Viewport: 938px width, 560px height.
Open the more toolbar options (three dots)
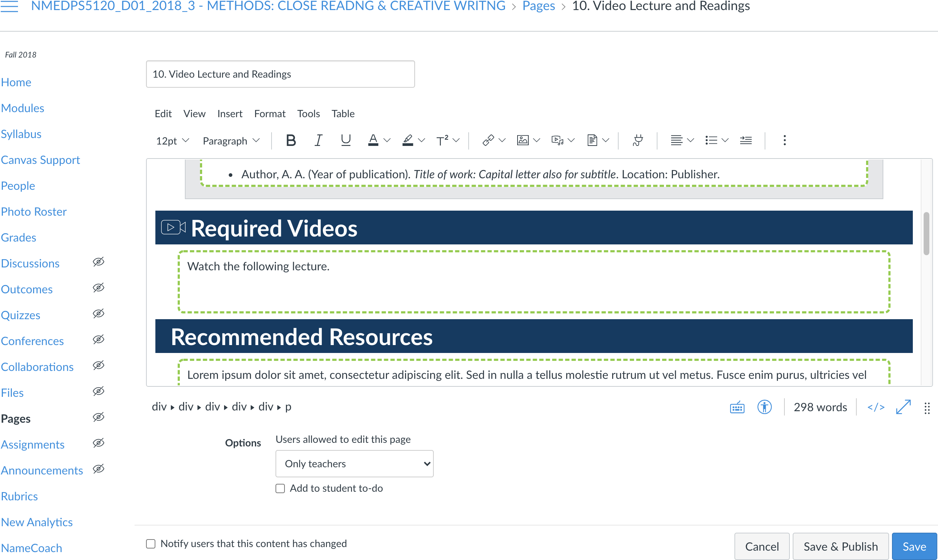(785, 141)
